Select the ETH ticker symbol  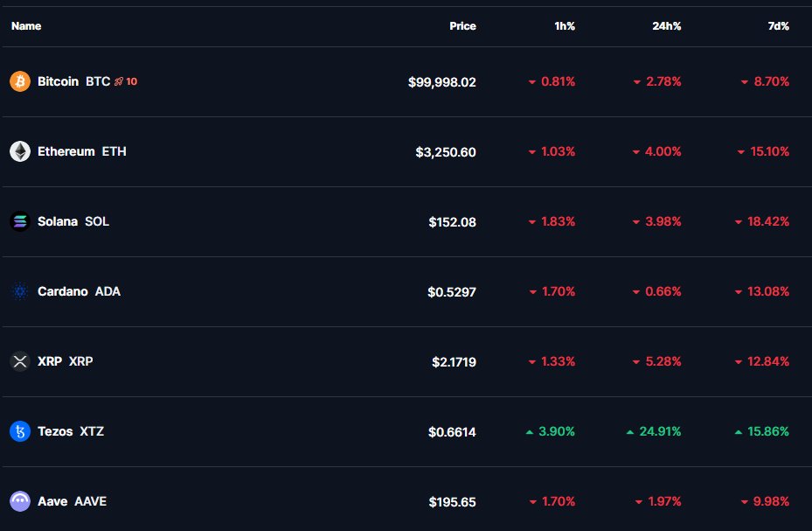[114, 151]
